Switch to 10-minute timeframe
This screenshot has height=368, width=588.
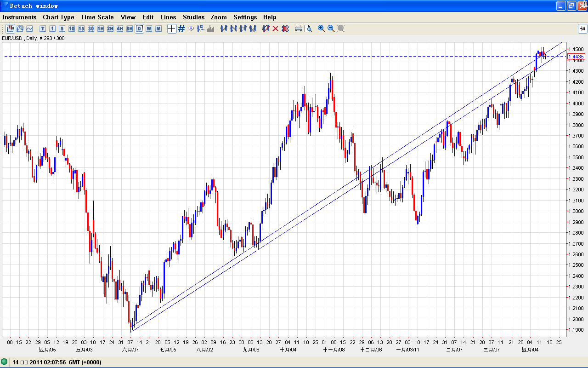coord(72,29)
